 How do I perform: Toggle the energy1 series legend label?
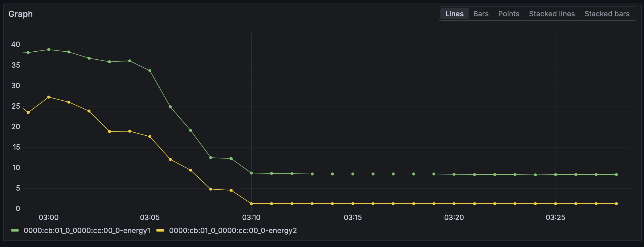87,231
